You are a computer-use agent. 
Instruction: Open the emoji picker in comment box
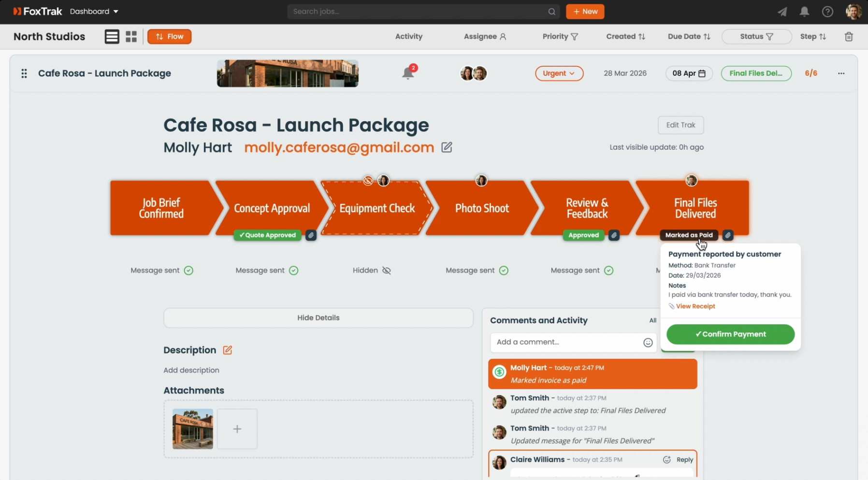point(648,342)
